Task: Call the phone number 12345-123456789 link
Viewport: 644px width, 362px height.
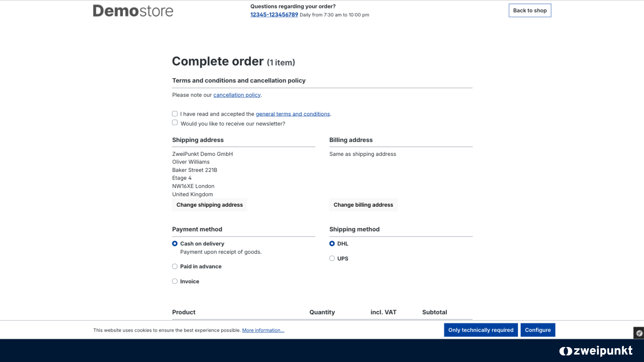Action: [x=274, y=15]
